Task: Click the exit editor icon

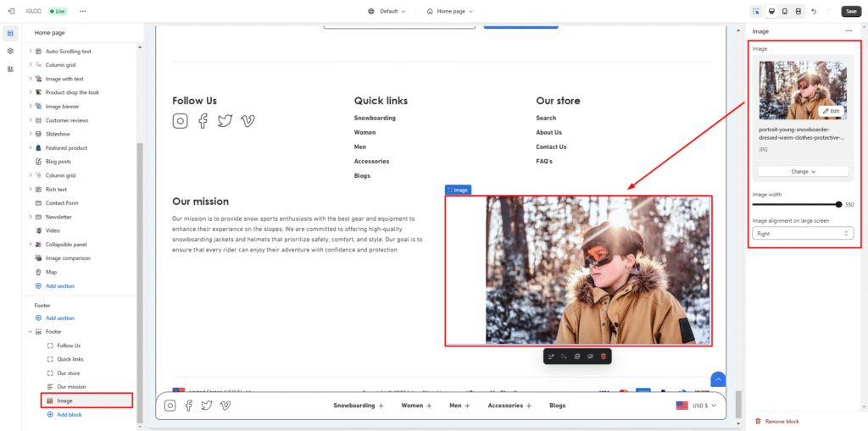Action: 11,11
